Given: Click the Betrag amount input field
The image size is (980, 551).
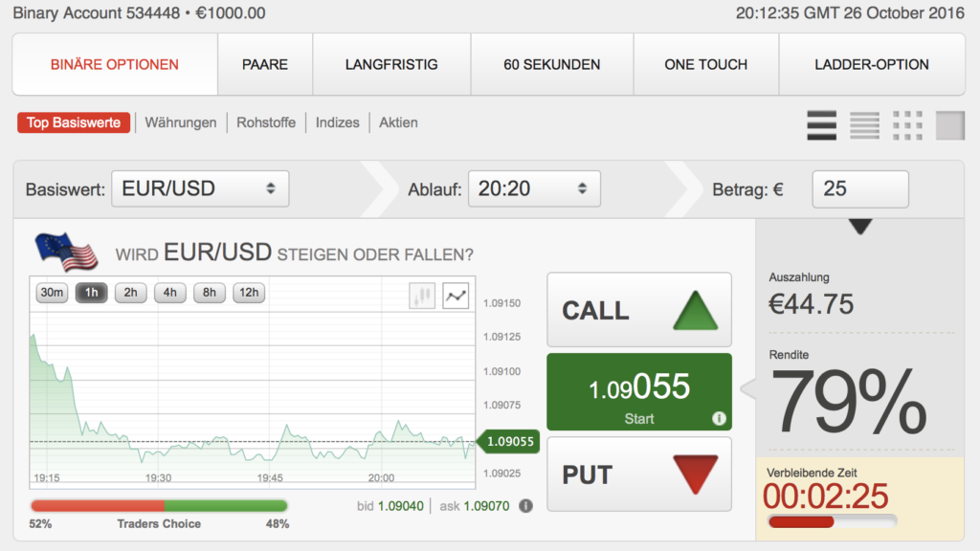Looking at the screenshot, I should coord(860,188).
